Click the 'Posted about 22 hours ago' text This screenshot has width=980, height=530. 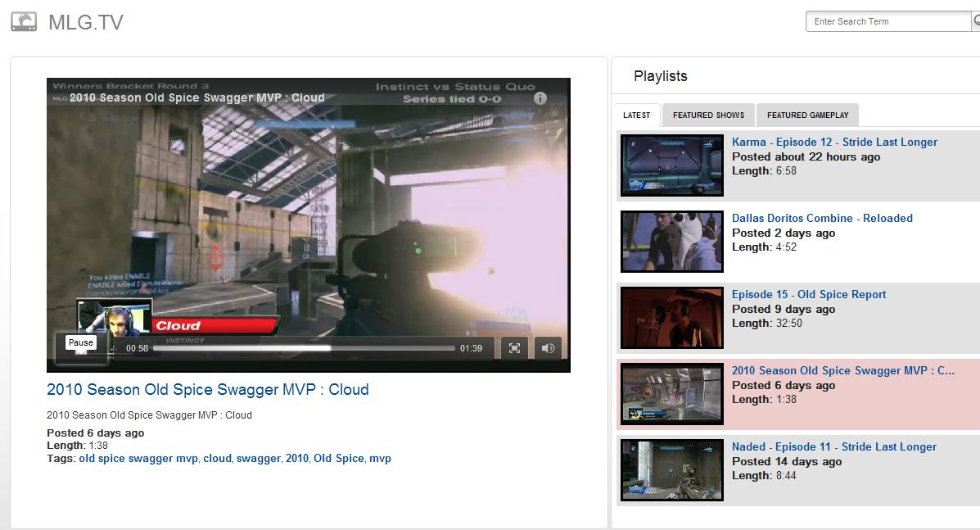(x=806, y=157)
